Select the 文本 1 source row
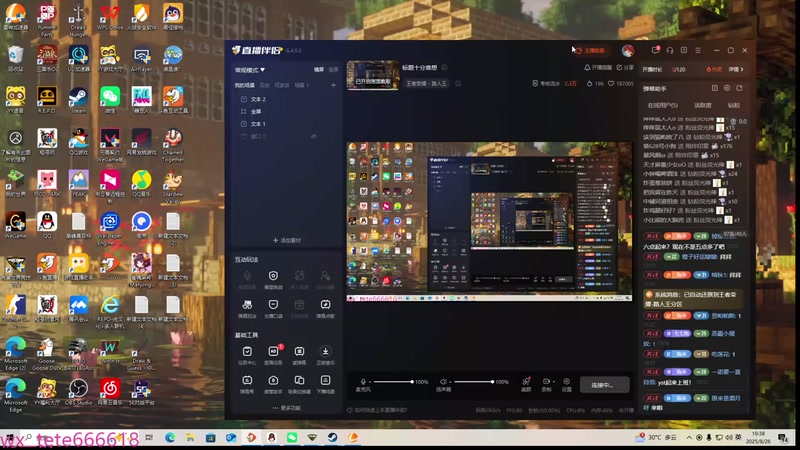 [287, 124]
